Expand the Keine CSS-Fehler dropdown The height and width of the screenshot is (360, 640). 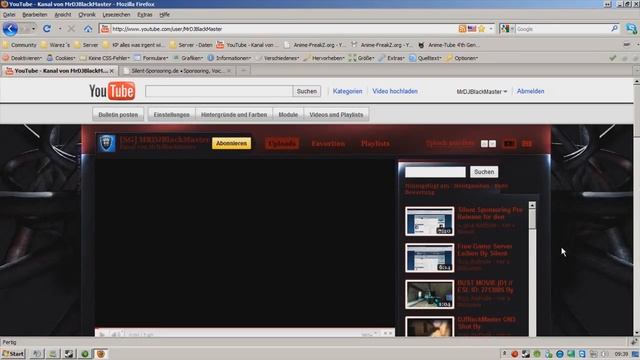(105, 58)
